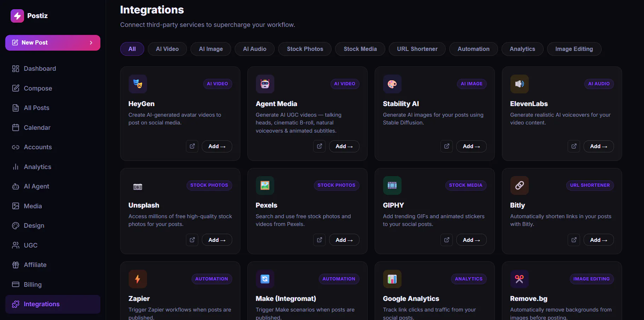Screen dimensions: 644x320
Task: Open UGC in the sidebar
Action: click(x=53, y=245)
